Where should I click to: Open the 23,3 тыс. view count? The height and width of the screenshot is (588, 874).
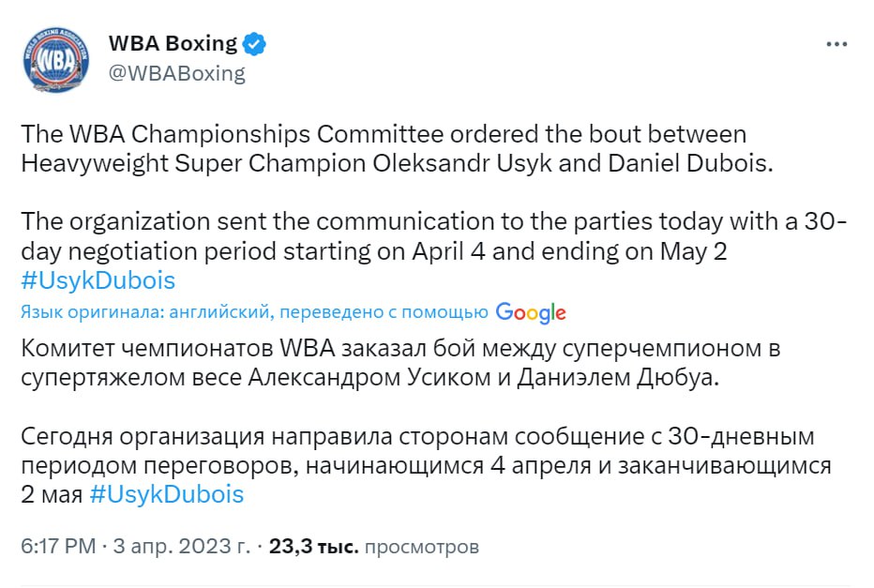point(313,546)
